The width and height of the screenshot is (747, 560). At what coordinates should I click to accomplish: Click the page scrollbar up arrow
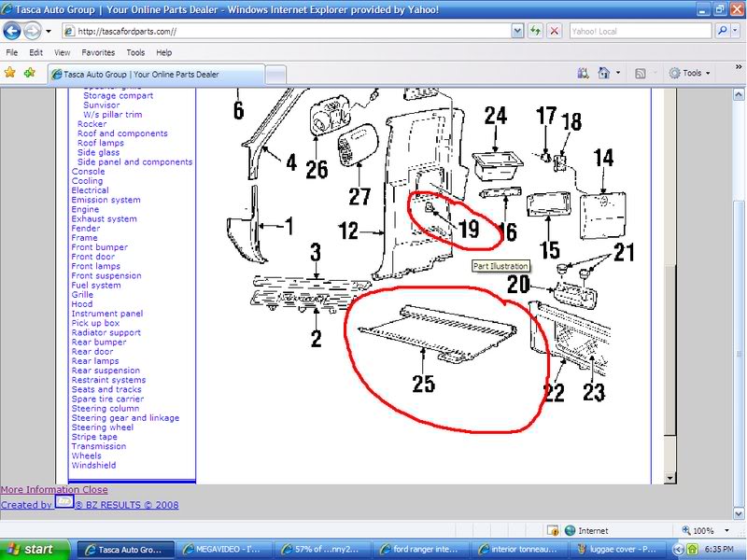739,94
